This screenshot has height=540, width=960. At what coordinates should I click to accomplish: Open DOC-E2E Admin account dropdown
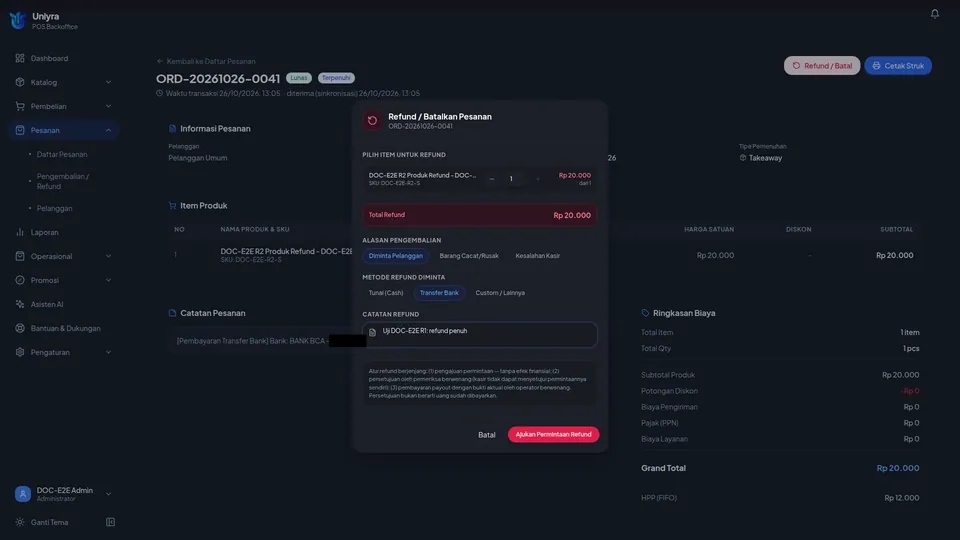tap(108, 493)
